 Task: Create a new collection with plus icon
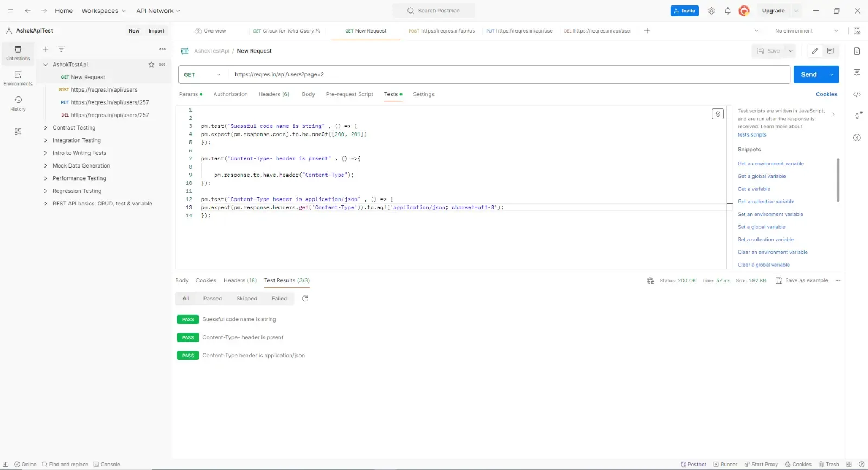(x=46, y=49)
